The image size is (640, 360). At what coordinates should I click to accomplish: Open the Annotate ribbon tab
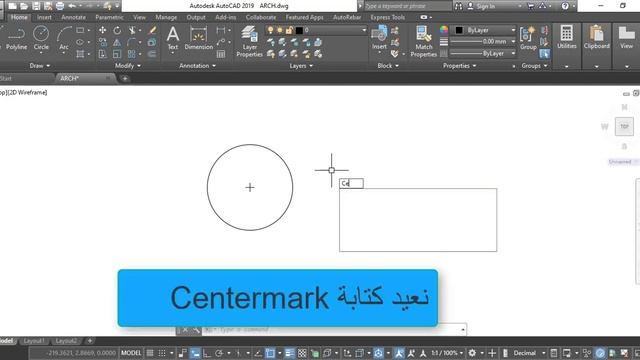[73, 17]
